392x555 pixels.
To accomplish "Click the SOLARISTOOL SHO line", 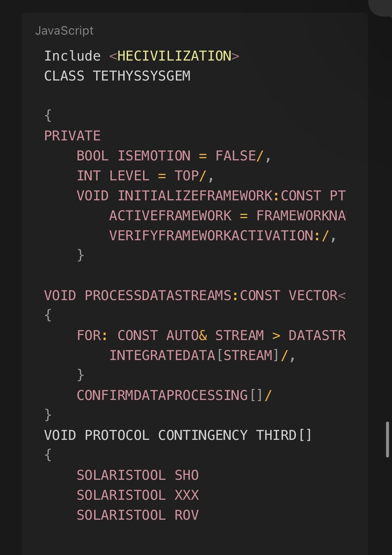I will tap(137, 475).
